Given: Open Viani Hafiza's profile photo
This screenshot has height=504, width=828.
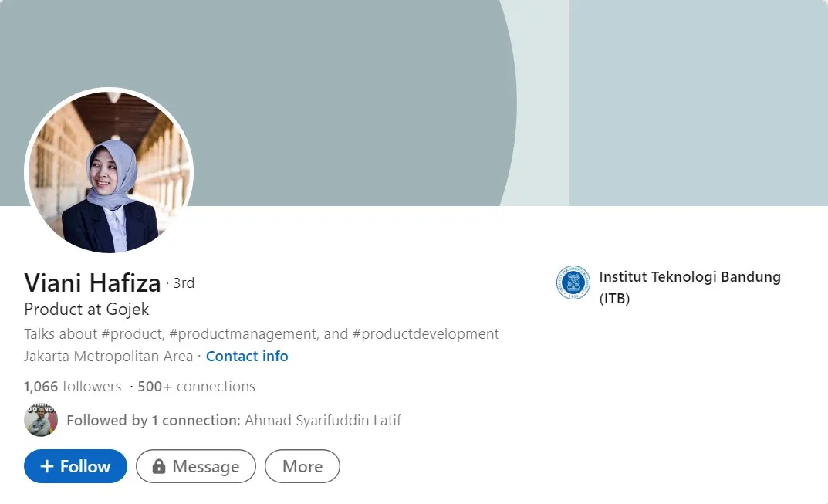Looking at the screenshot, I should [109, 171].
